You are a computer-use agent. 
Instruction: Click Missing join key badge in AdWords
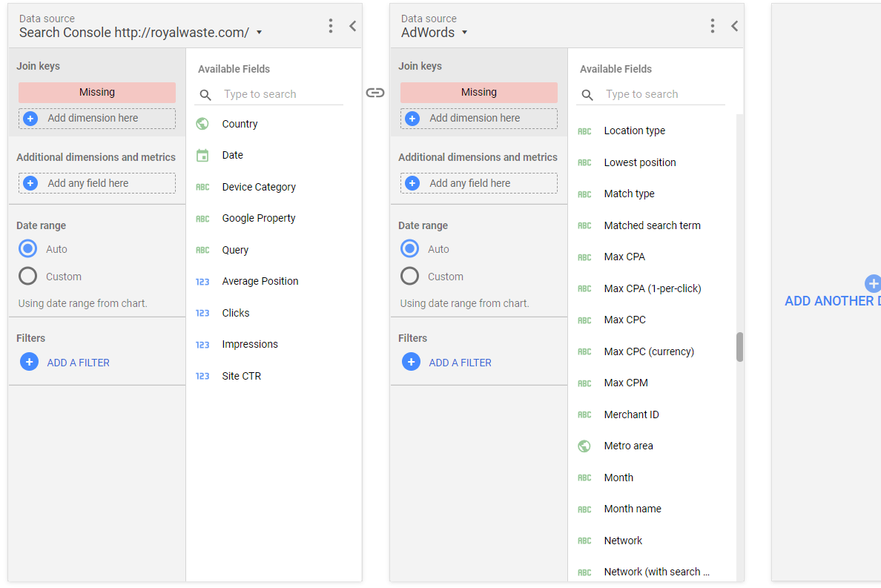click(x=479, y=92)
